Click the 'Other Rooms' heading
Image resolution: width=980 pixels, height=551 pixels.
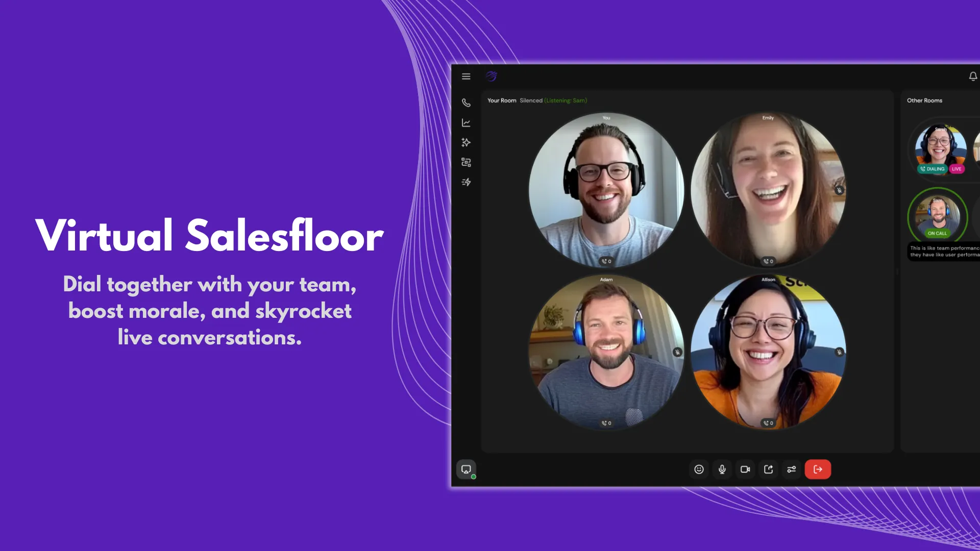(x=924, y=101)
